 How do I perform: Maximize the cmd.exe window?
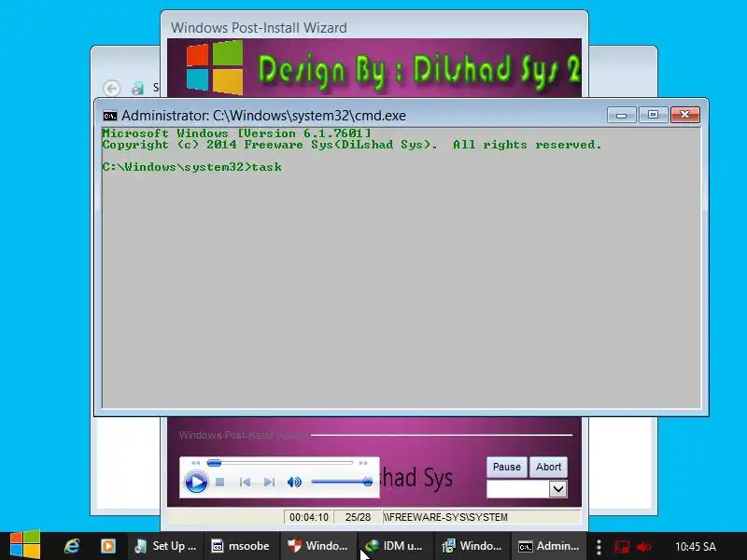[x=653, y=115]
